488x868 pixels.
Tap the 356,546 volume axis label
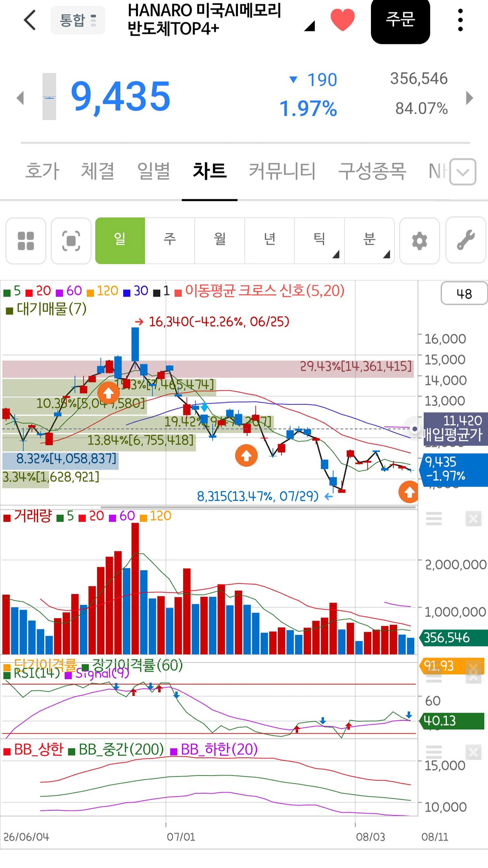tap(454, 638)
